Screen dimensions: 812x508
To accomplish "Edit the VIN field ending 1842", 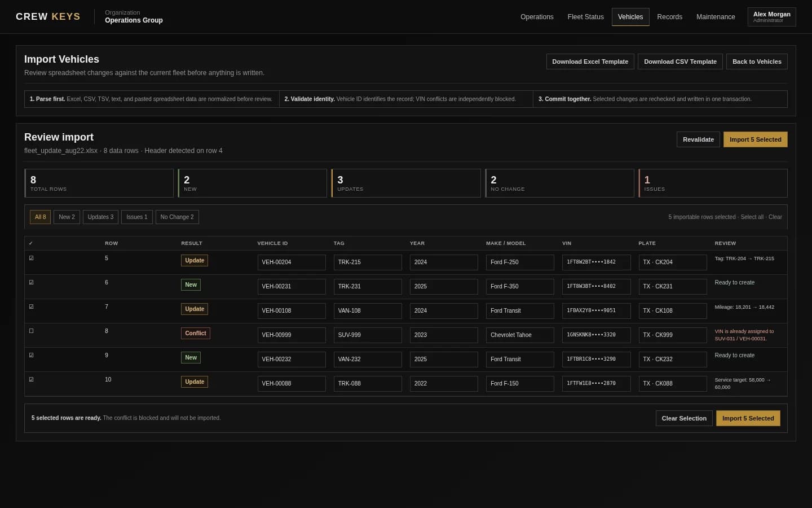I will coord(596,262).
